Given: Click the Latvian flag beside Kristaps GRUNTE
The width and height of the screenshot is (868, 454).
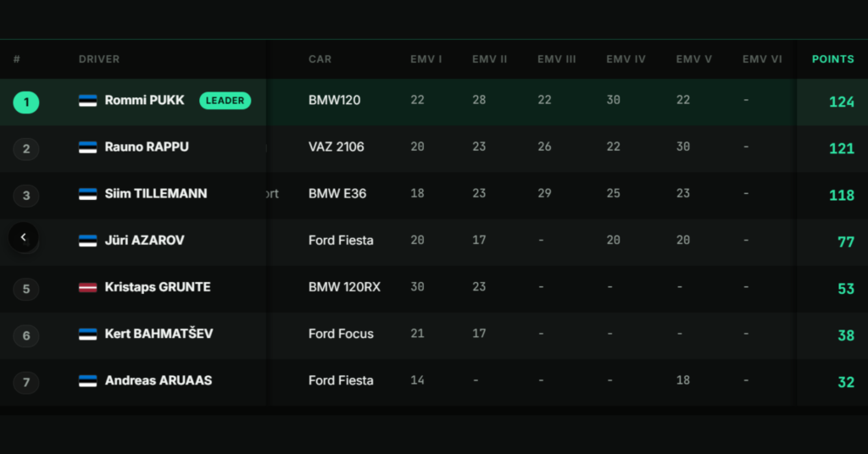Looking at the screenshot, I should 87,287.
